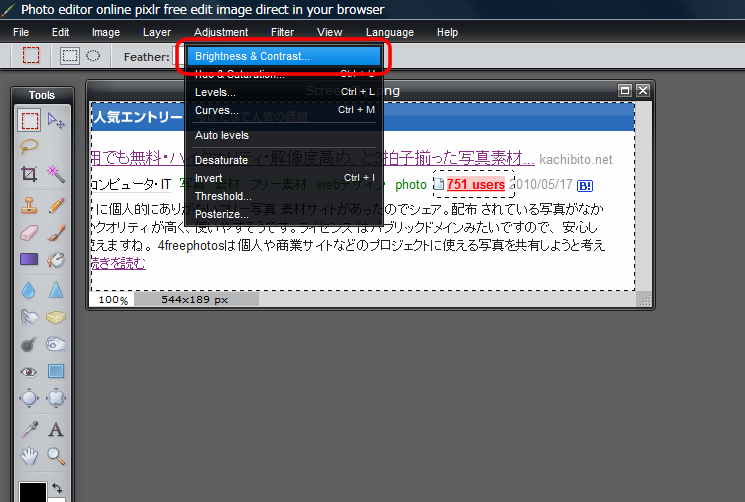Open the Filter menu

(282, 32)
